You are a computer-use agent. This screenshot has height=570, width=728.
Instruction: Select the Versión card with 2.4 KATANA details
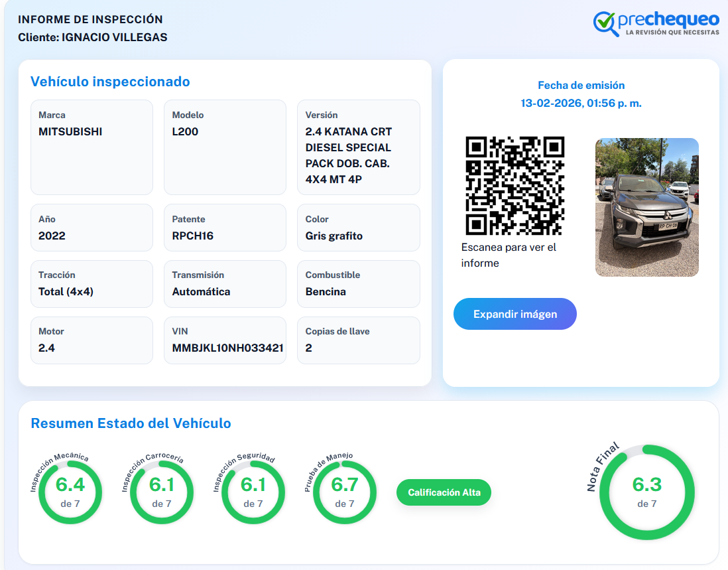(x=358, y=146)
